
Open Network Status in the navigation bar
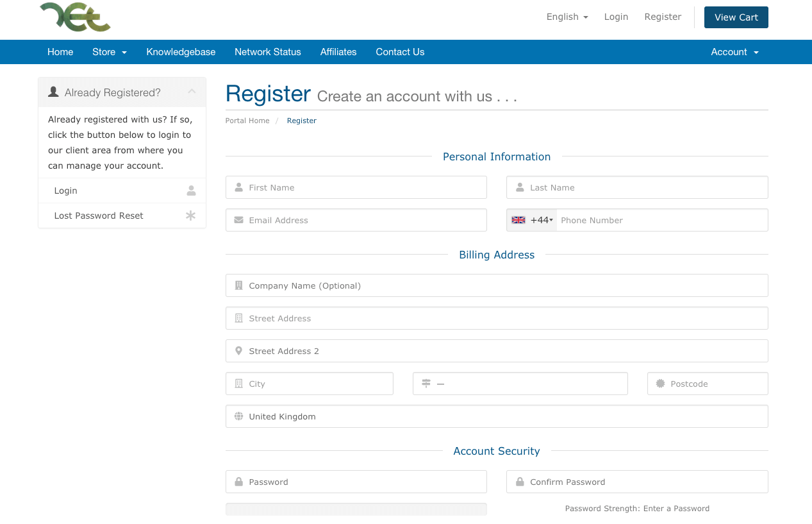click(x=268, y=52)
